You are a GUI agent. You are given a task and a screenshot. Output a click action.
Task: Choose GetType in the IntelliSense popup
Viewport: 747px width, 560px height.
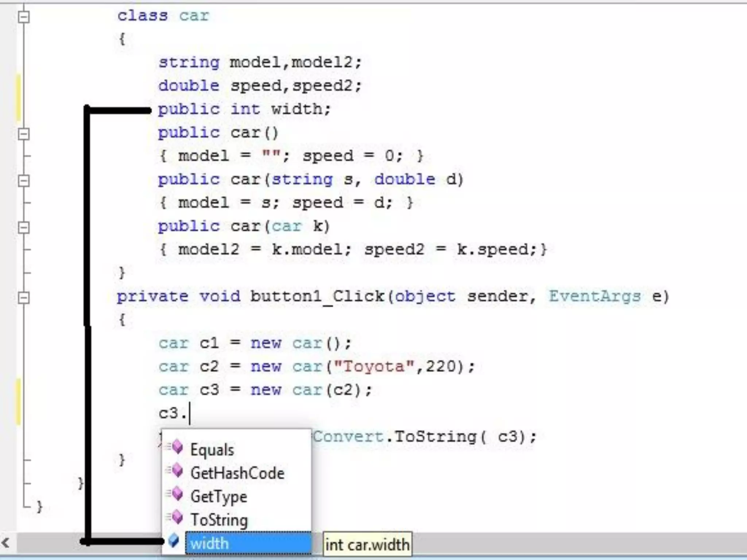(x=219, y=497)
